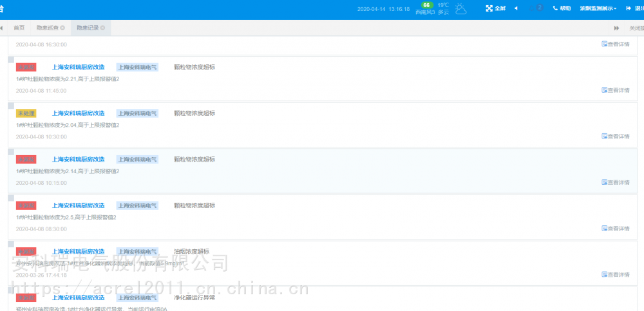The height and width of the screenshot is (311, 644).
Task: Click the 西南风3 wind reading
Action: pos(425,12)
